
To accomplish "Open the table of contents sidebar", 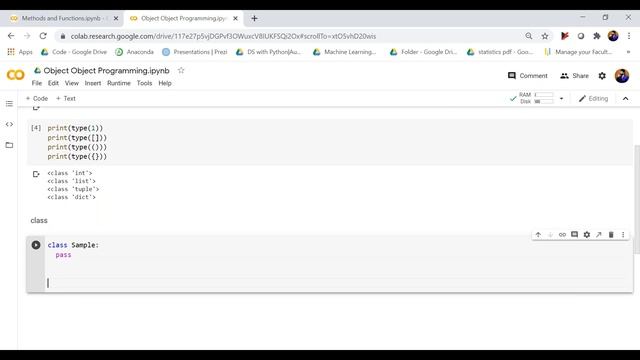I will pyautogui.click(x=9, y=104).
